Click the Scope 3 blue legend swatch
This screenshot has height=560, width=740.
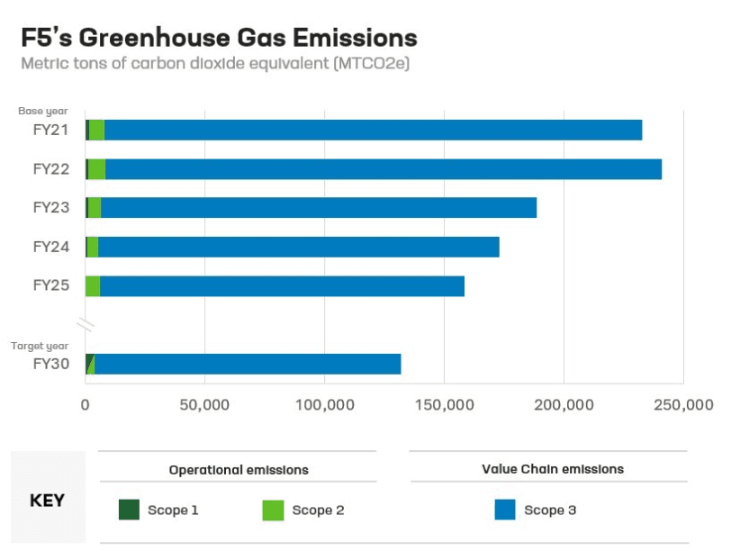(505, 510)
